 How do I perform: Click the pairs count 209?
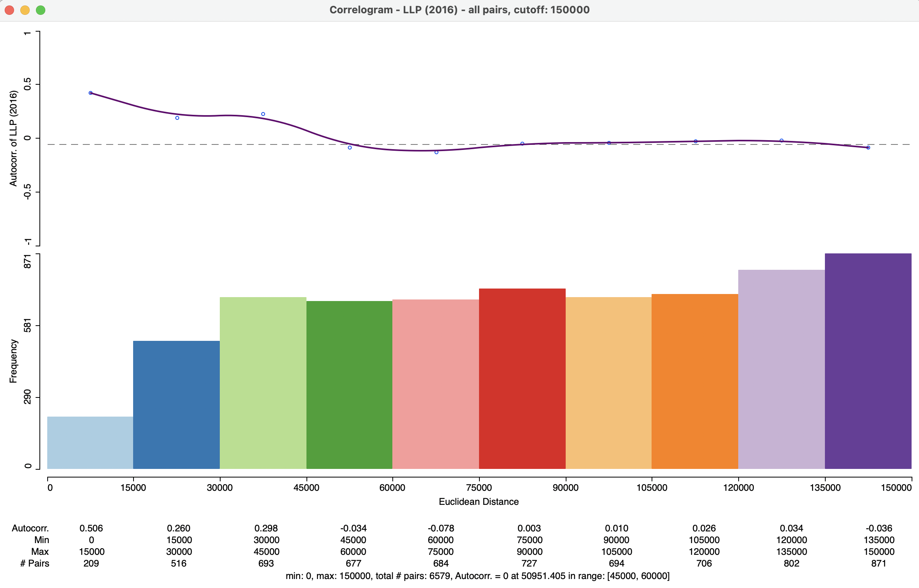coord(91,563)
